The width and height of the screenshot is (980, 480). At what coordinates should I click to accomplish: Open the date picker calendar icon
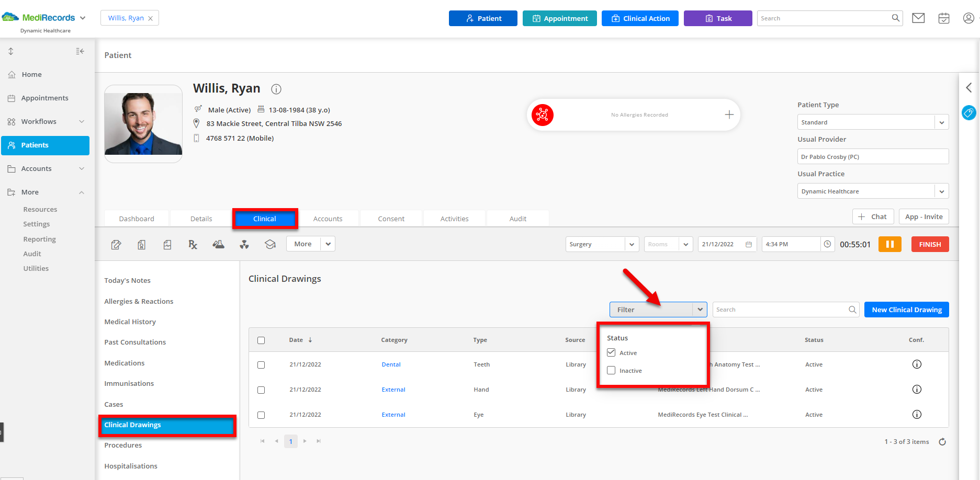pyautogui.click(x=749, y=244)
